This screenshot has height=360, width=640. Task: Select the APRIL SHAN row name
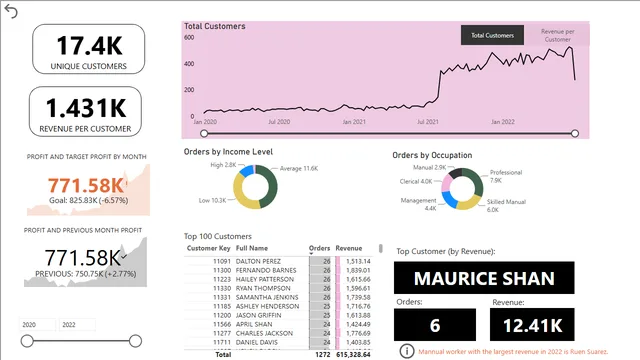[x=254, y=324]
